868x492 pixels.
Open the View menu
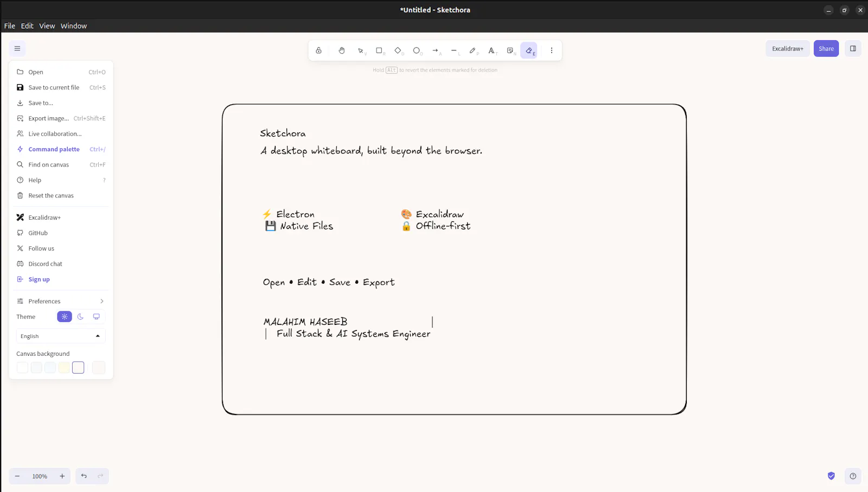[x=47, y=26]
